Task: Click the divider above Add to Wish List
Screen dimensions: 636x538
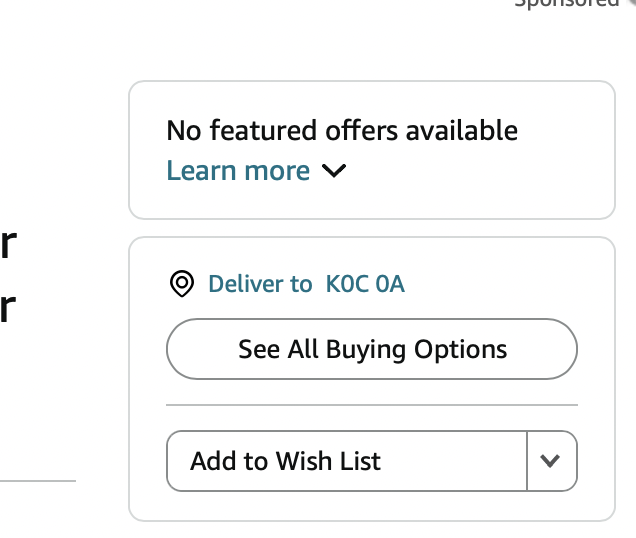Action: coord(372,405)
